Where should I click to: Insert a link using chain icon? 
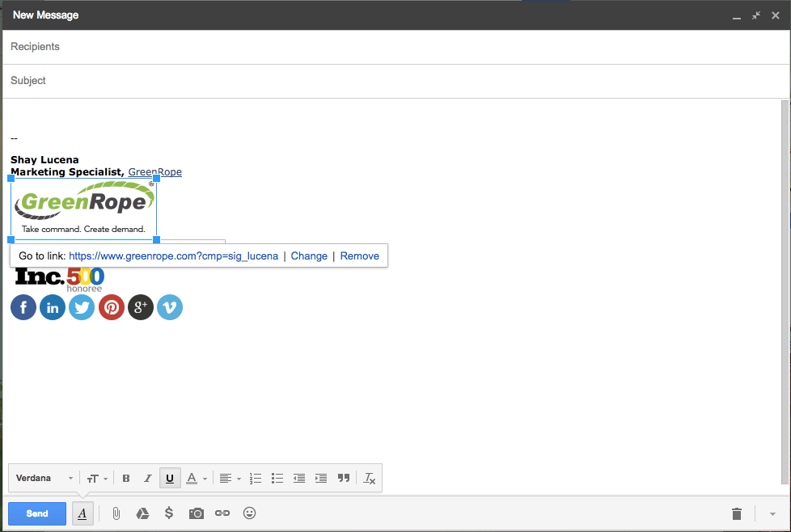(x=222, y=513)
